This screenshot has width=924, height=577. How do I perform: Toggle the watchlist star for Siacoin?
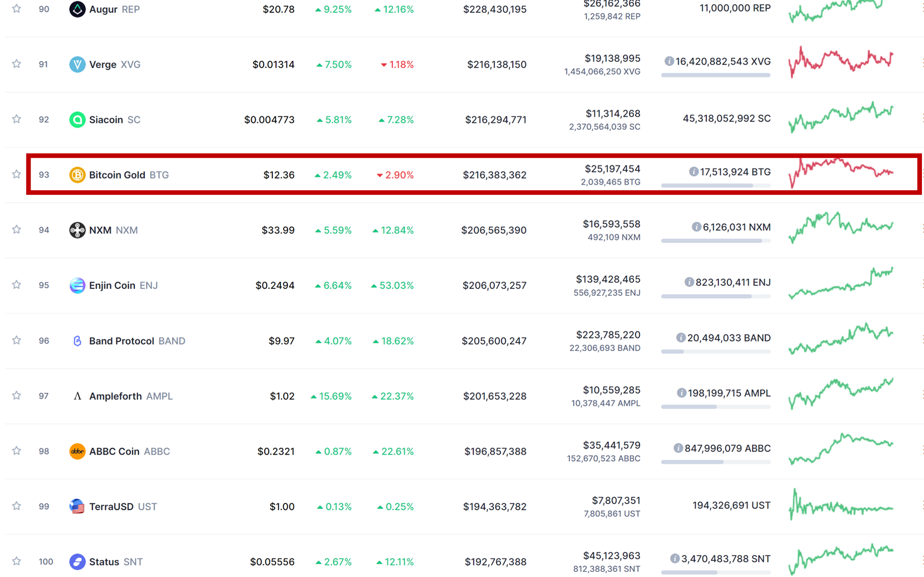[17, 119]
